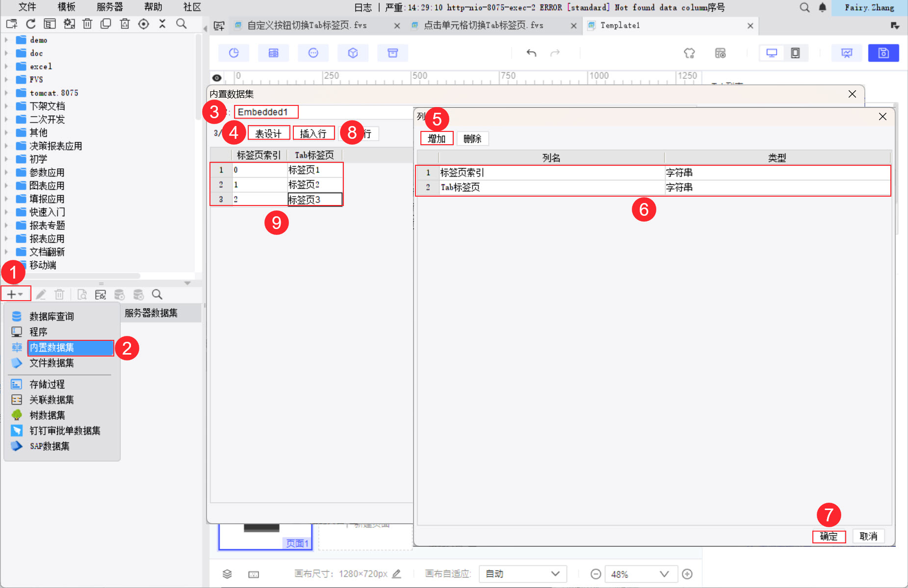Save the template with blue disk button

click(x=883, y=53)
